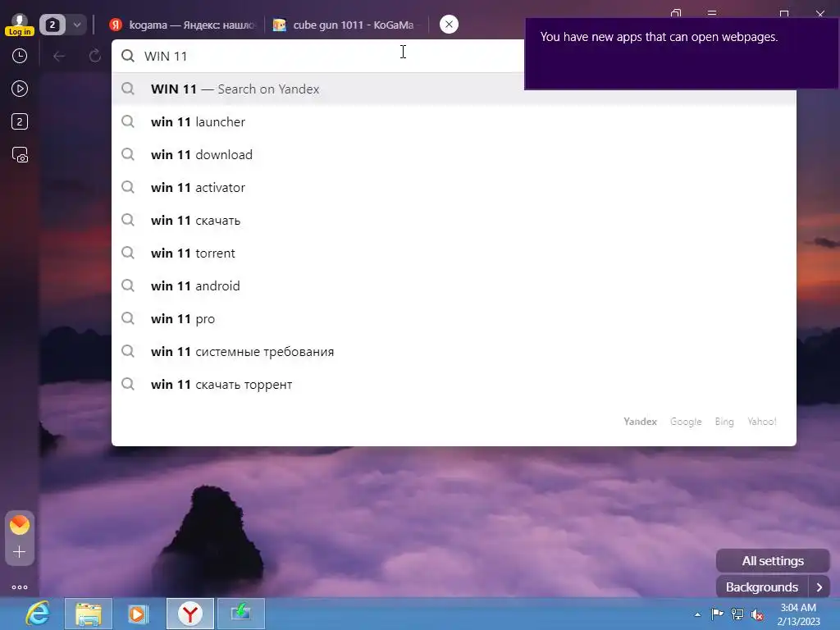Open the clock showing 3:04 AM
840x630 pixels.
(798, 614)
